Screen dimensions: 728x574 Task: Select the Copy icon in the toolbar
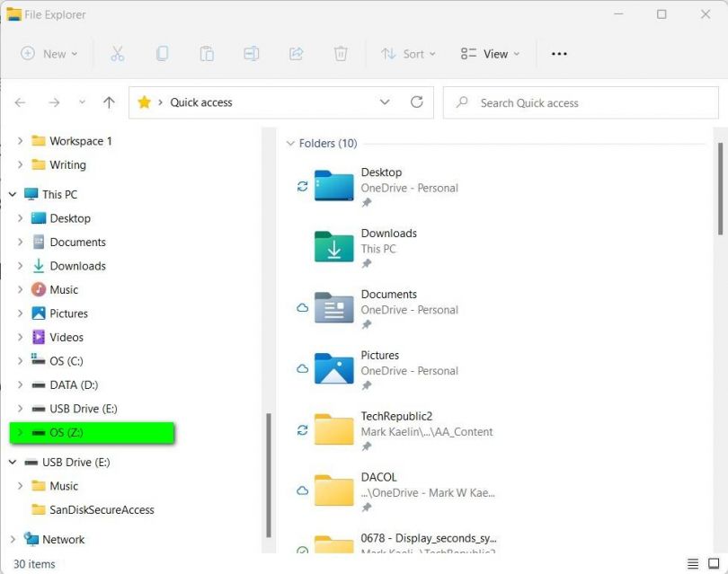(162, 53)
